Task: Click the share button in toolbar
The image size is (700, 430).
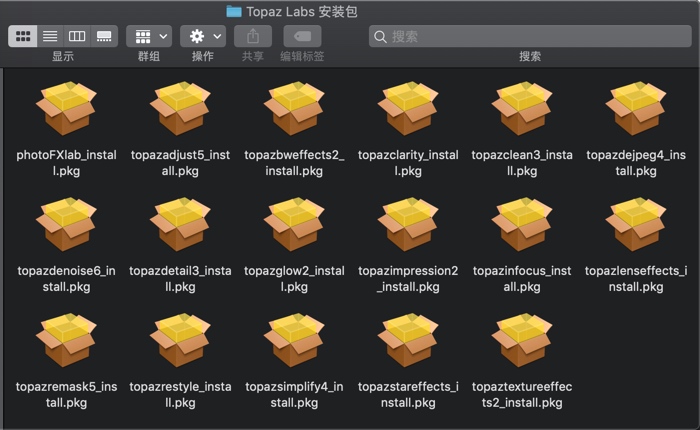Action: [253, 36]
